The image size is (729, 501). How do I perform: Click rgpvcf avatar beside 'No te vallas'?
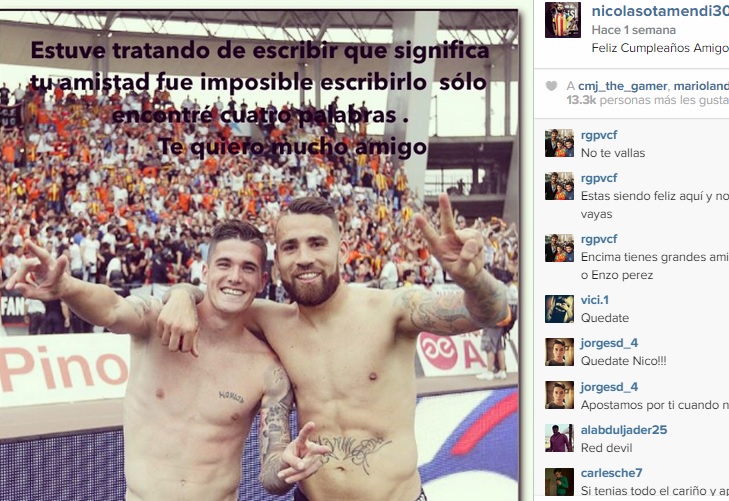[x=559, y=143]
